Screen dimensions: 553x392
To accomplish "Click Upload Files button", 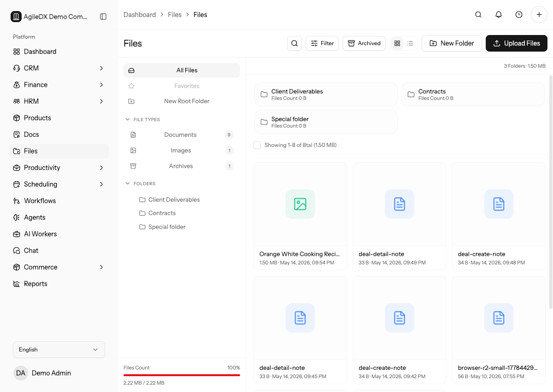I will tap(517, 43).
